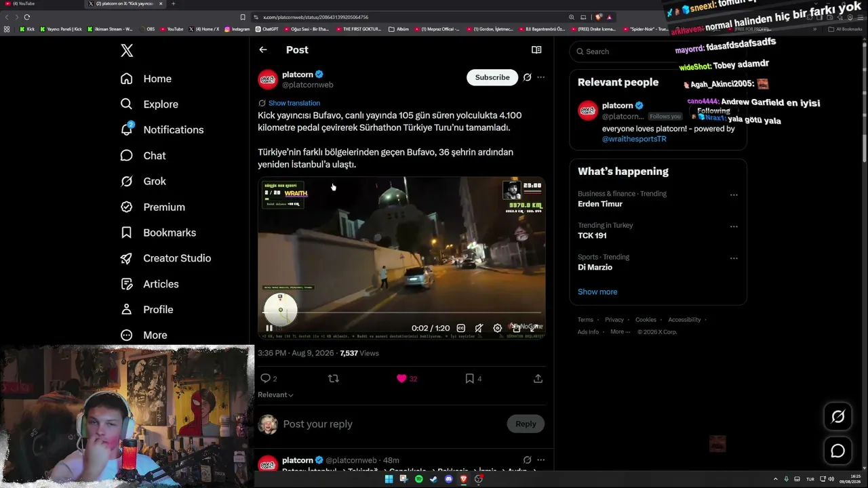Go to Explore in the sidebar
Viewport: 868px width, 488px height.
(149, 104)
